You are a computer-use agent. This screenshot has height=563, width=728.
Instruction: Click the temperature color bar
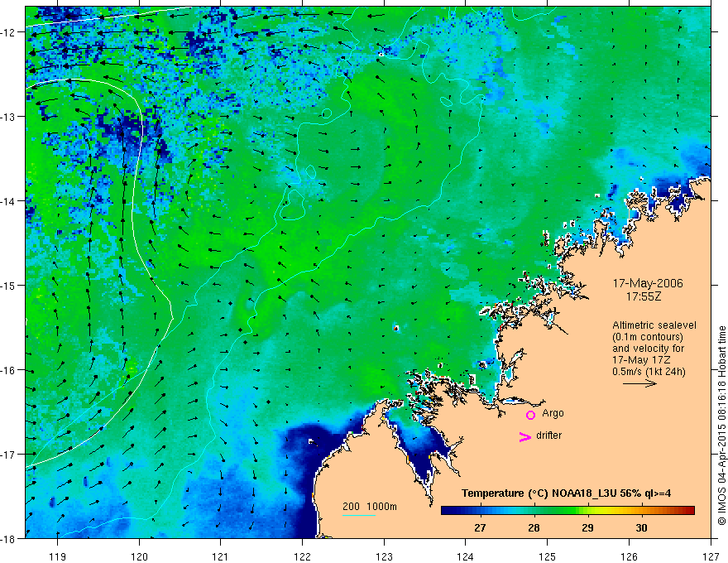[568, 510]
